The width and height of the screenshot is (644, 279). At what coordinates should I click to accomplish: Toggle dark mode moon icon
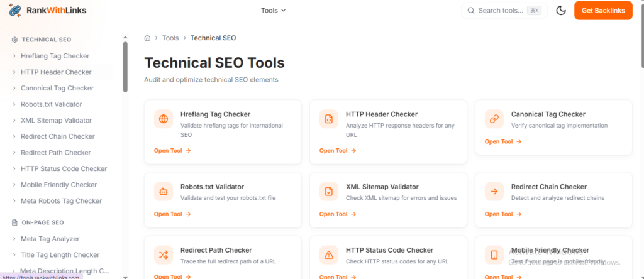coord(561,11)
